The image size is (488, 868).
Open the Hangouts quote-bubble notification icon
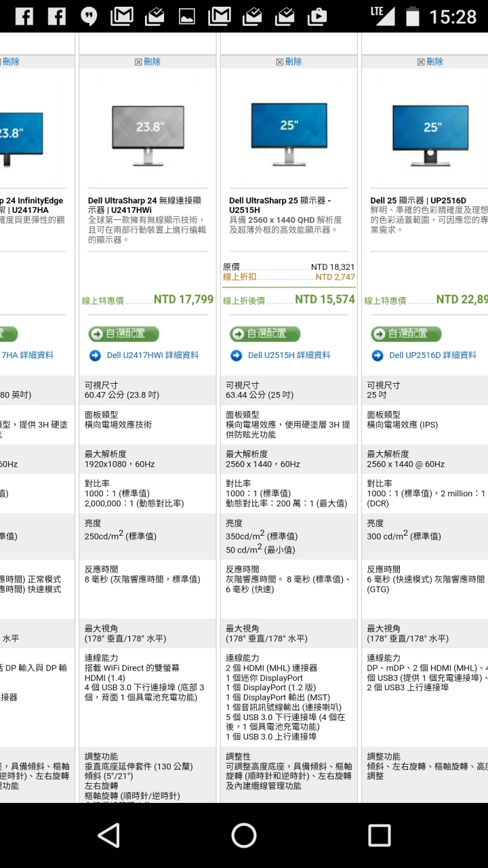(89, 16)
